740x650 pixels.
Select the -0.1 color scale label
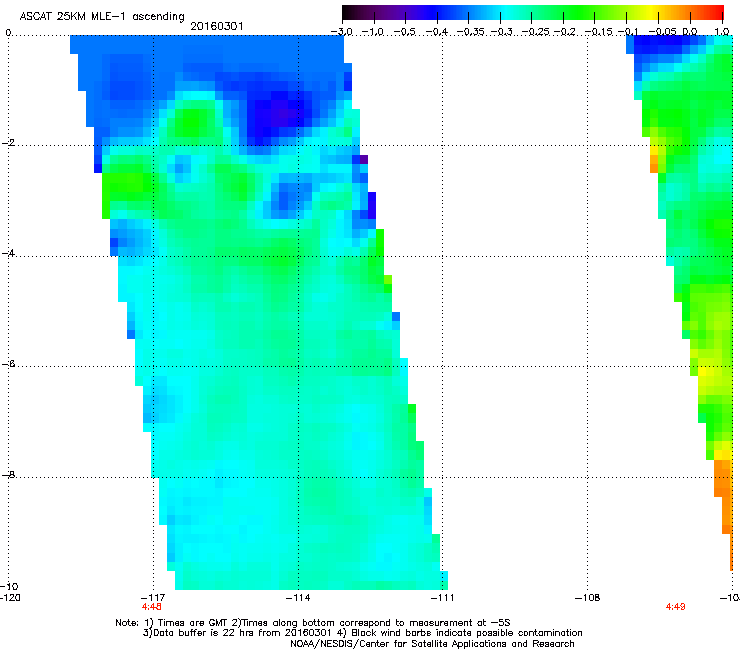(628, 32)
